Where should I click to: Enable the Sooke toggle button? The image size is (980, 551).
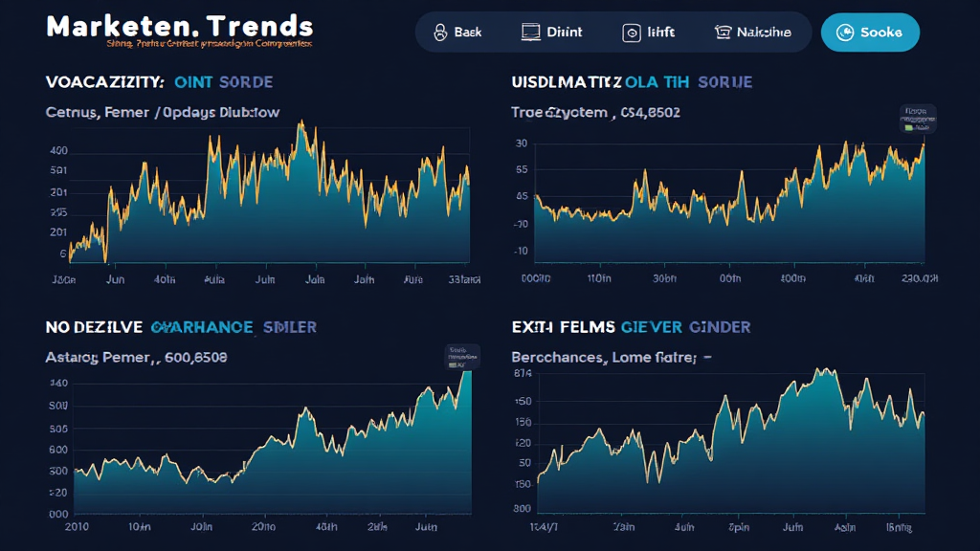tap(869, 32)
